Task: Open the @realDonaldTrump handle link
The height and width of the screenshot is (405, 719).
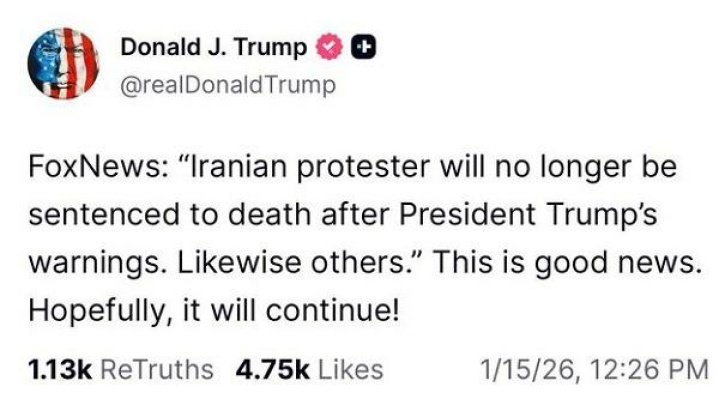Action: pos(228,85)
